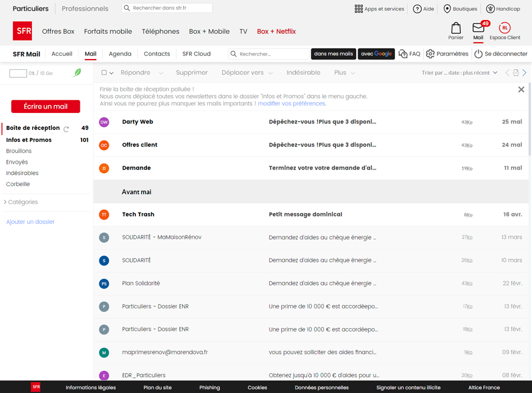Click the Écrire un mail button

(x=46, y=106)
